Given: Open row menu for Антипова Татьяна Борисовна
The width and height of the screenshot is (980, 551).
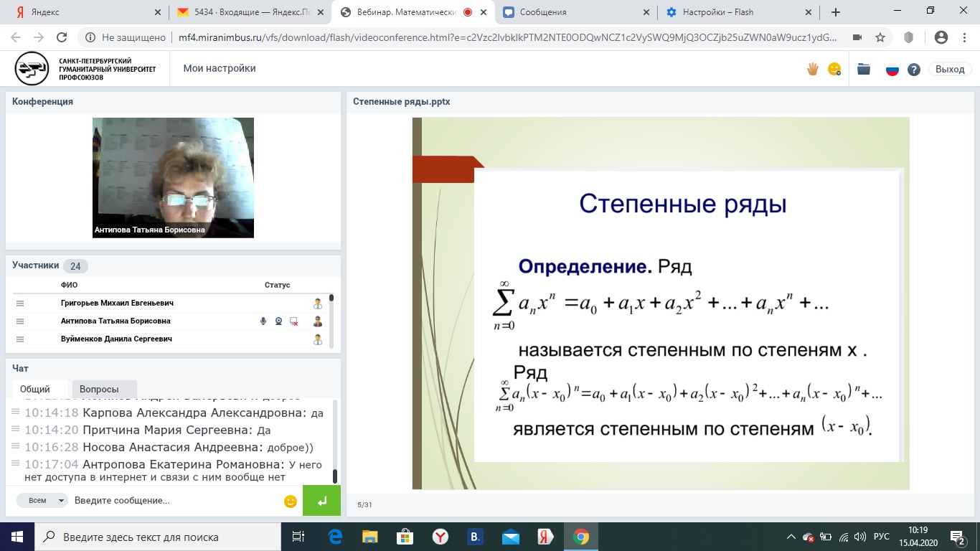Looking at the screenshot, I should tap(20, 321).
